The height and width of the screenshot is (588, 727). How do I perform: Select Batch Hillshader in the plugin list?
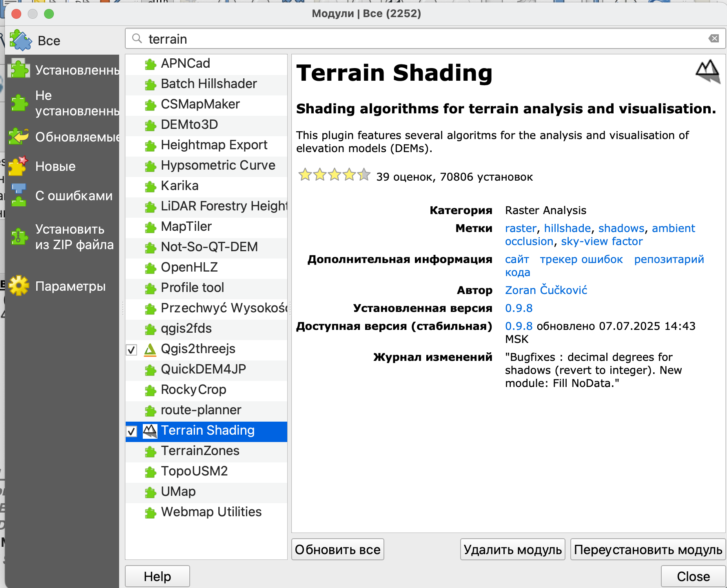point(208,84)
